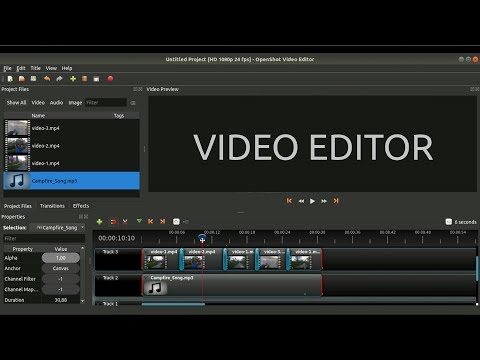Click the green Import Files plus icon
The width and height of the screenshot is (480, 360).
(73, 79)
